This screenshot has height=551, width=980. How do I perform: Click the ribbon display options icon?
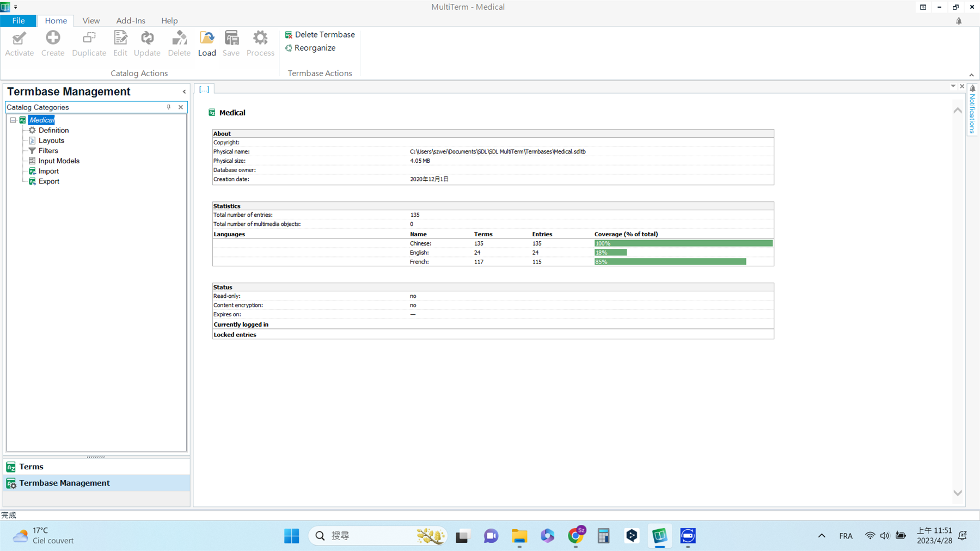coord(923,7)
